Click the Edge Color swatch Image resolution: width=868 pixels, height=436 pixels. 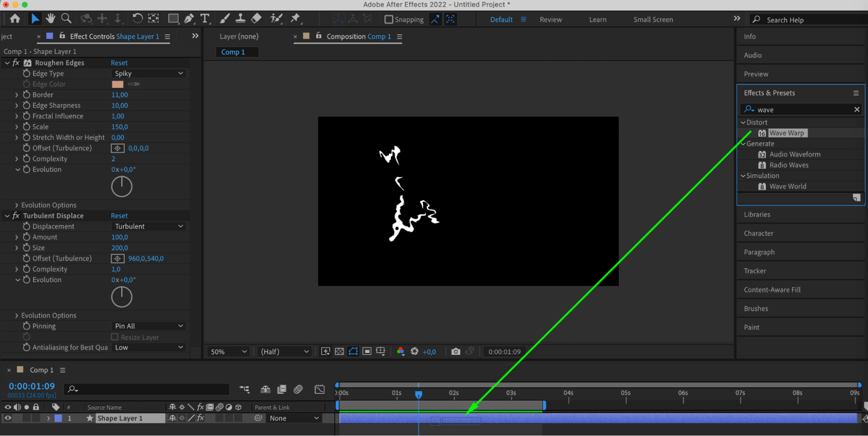(x=118, y=84)
